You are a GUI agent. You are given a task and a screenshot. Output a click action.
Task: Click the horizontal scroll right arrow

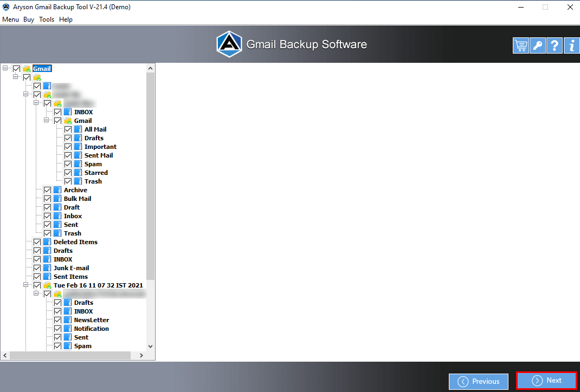tap(141, 355)
